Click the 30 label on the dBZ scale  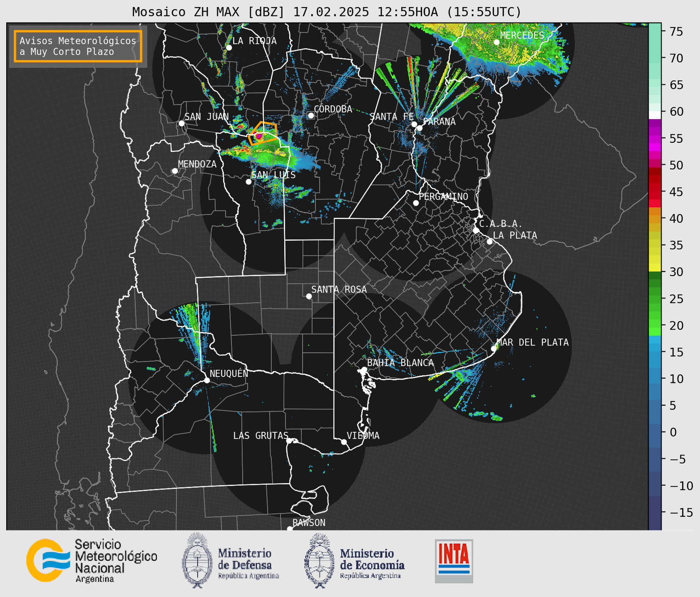coord(676,272)
